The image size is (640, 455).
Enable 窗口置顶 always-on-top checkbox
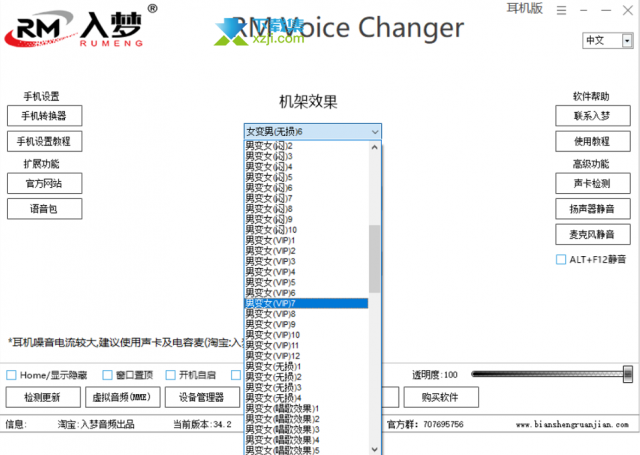pyautogui.click(x=107, y=375)
